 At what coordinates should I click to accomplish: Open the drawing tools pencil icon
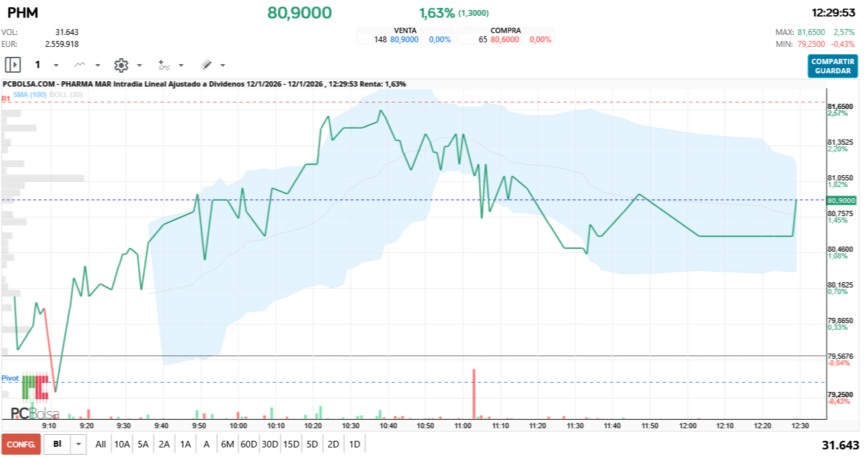pyautogui.click(x=207, y=65)
